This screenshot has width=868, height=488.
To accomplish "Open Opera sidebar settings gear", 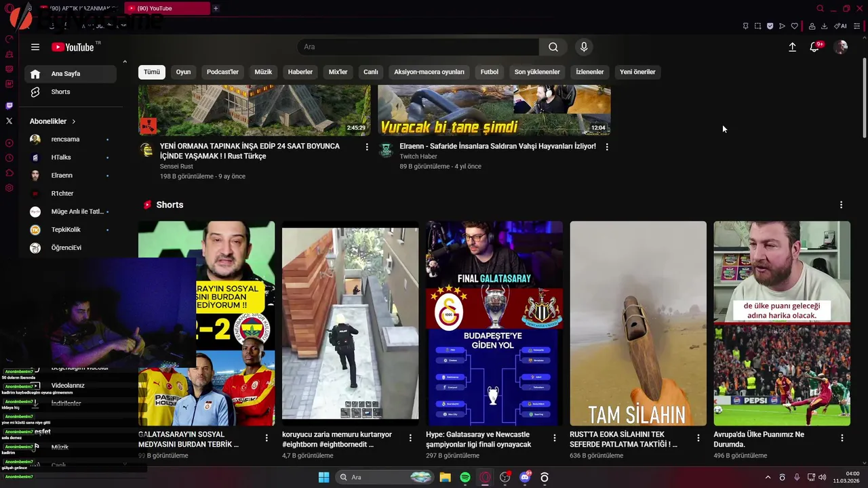I will (x=9, y=188).
